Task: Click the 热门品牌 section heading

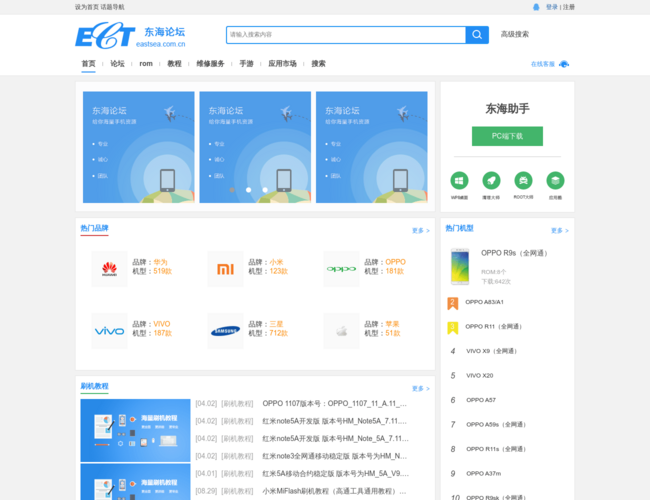Action: pyautogui.click(x=94, y=228)
